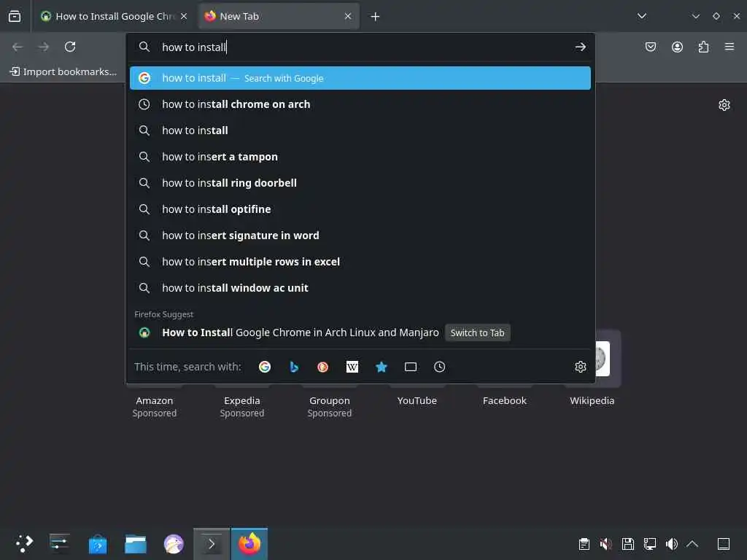This screenshot has height=560, width=747.
Task: Open the terminal entry in the taskbar
Action: pyautogui.click(x=211, y=543)
